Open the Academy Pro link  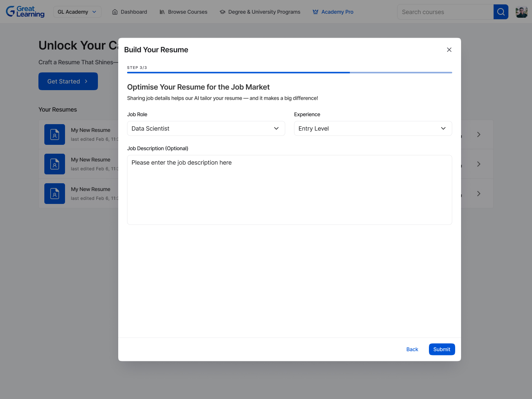(x=333, y=12)
